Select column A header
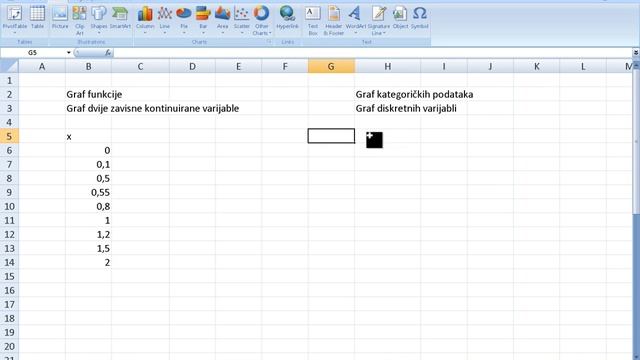 coord(42,66)
